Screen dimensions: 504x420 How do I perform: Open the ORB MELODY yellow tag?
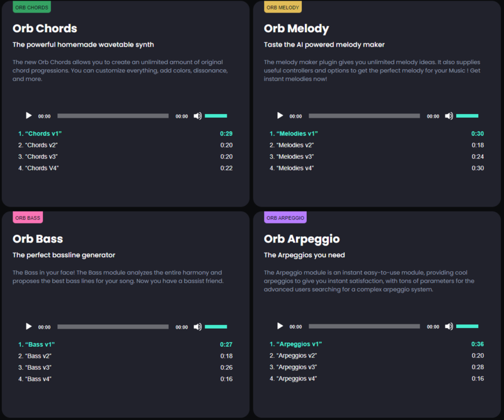283,8
